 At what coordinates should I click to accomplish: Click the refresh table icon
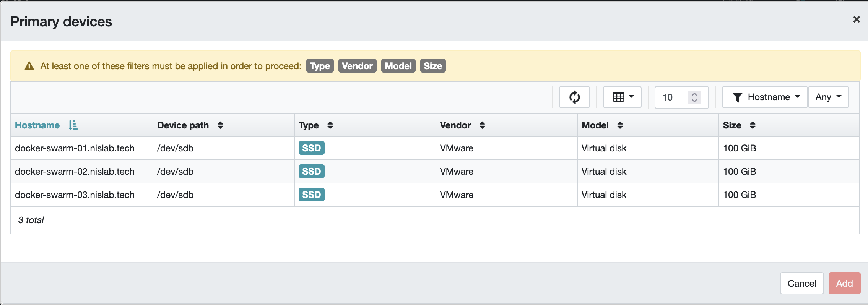[x=574, y=97]
